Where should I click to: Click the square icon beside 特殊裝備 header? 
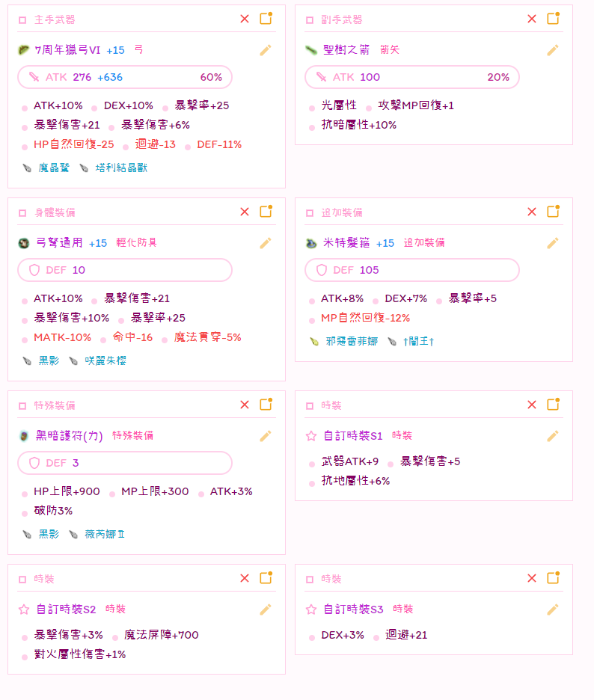pyautogui.click(x=22, y=405)
